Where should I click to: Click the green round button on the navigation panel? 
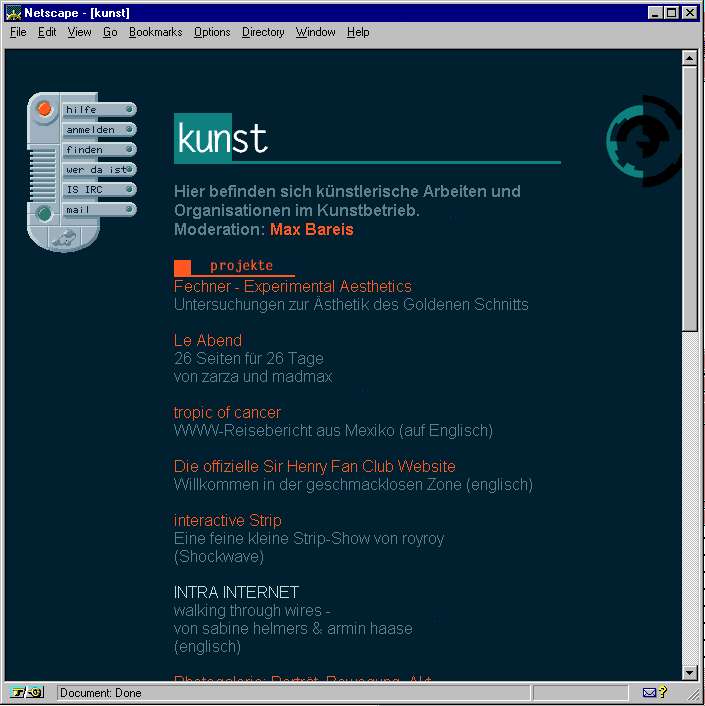pos(44,213)
